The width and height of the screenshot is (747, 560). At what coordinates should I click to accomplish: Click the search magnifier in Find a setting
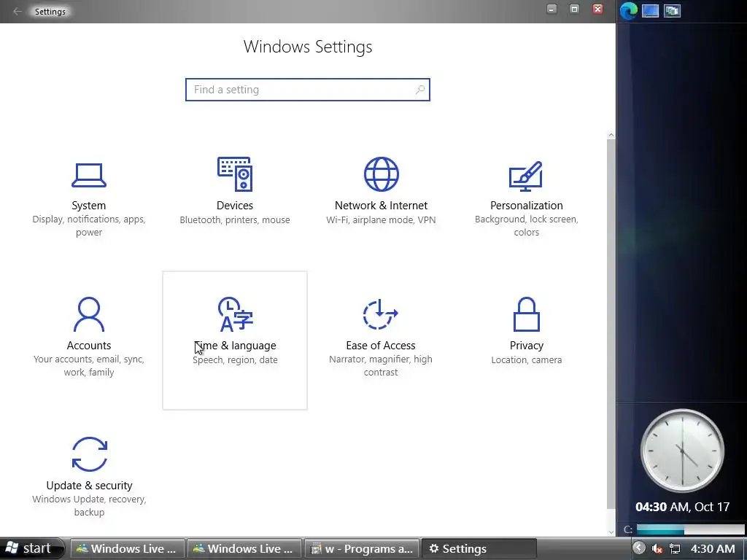click(419, 90)
